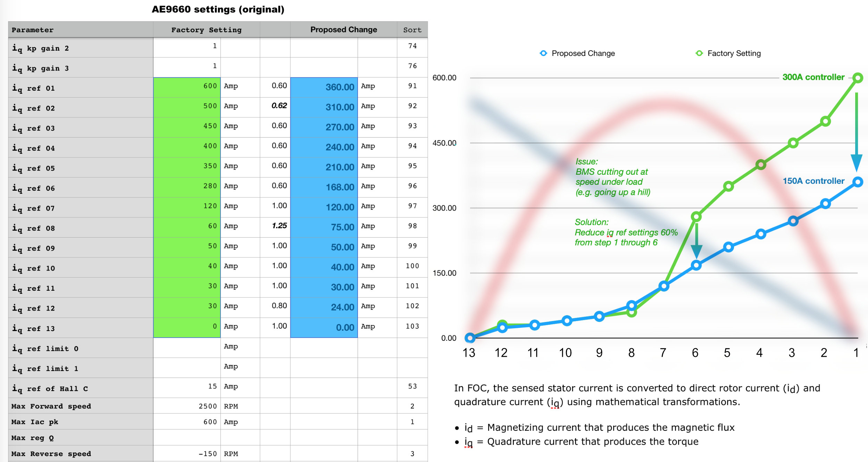Select blue Proposed Change point at step 4
Screen dimensions: 868x462
[x=761, y=234]
